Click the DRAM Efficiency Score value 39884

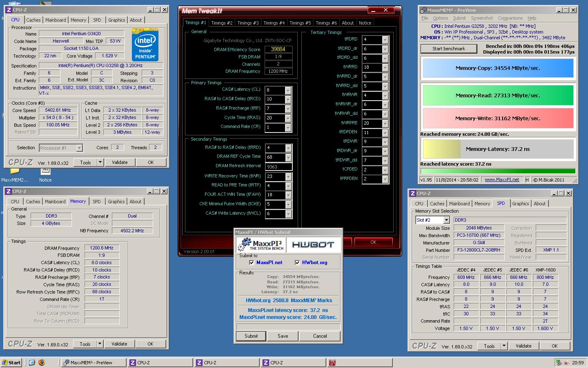278,49
